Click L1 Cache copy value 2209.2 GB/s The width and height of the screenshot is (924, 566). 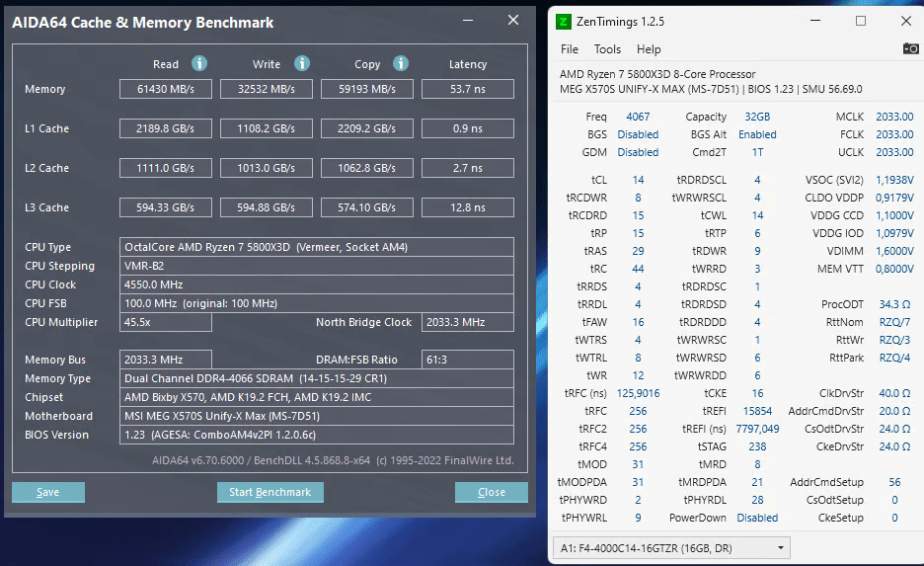coord(367,128)
